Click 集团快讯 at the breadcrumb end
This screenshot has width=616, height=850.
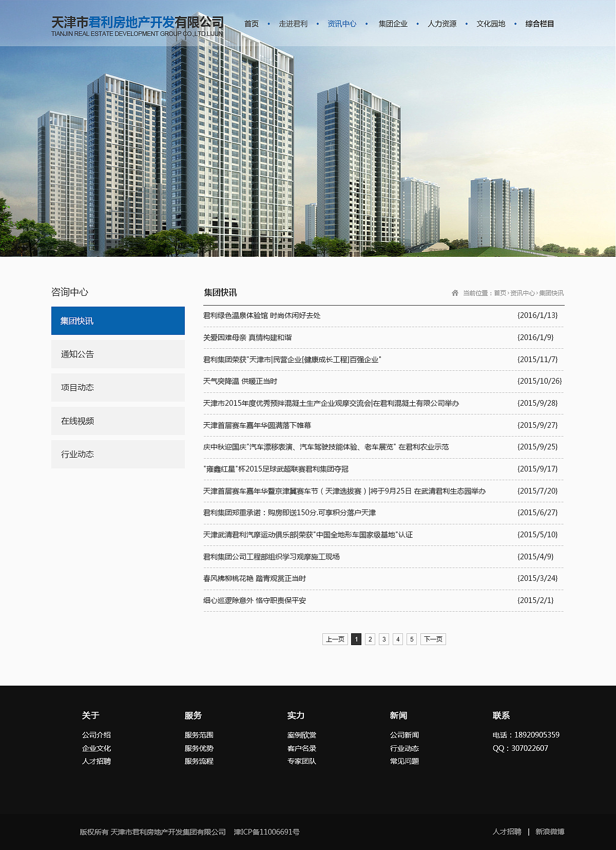551,293
